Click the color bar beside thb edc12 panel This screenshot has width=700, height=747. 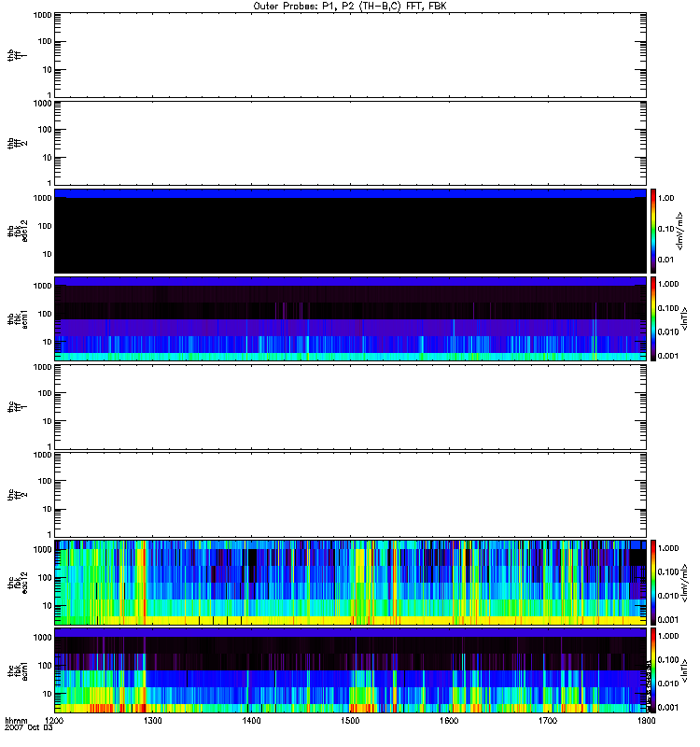click(x=655, y=231)
